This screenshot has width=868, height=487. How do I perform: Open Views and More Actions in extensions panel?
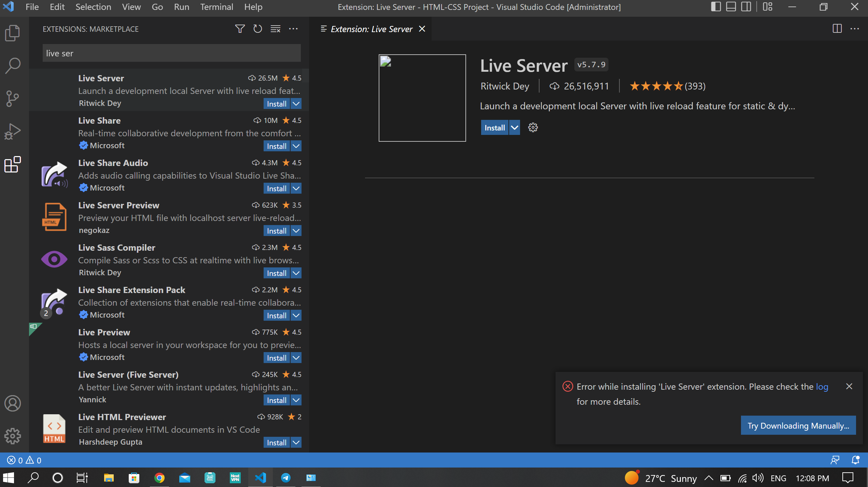(293, 29)
